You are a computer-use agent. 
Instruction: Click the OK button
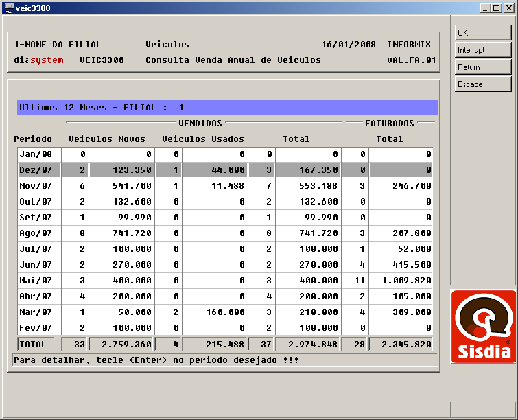point(483,33)
